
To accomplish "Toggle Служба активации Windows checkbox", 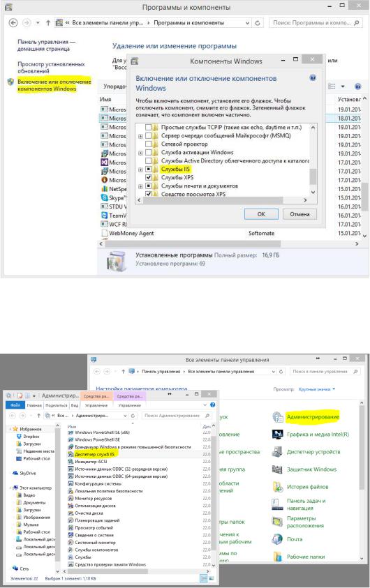I will [x=149, y=152].
